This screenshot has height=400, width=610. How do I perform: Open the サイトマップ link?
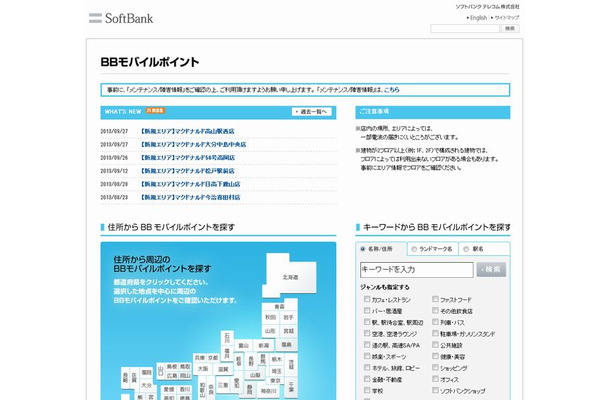point(507,18)
